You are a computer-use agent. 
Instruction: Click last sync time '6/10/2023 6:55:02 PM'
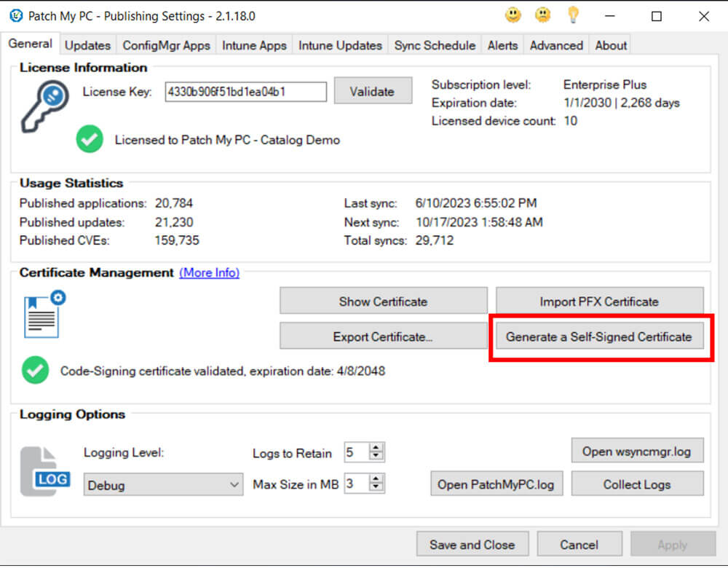476,203
